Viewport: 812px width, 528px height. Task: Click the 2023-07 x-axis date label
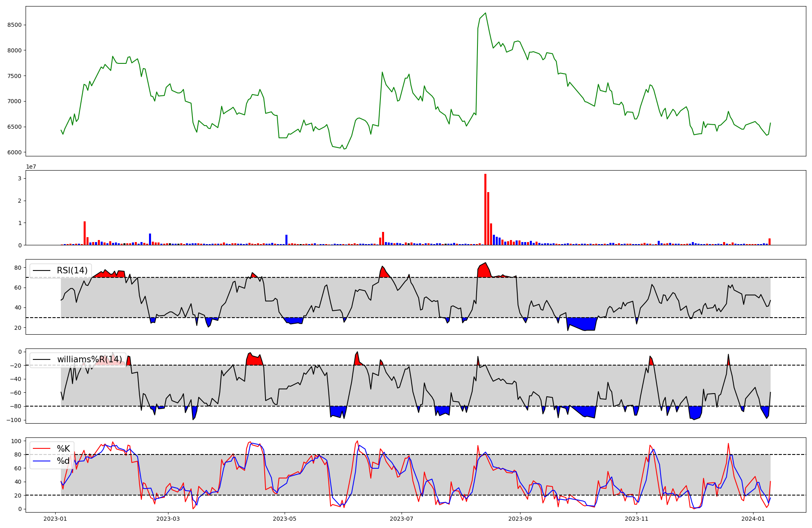401,519
